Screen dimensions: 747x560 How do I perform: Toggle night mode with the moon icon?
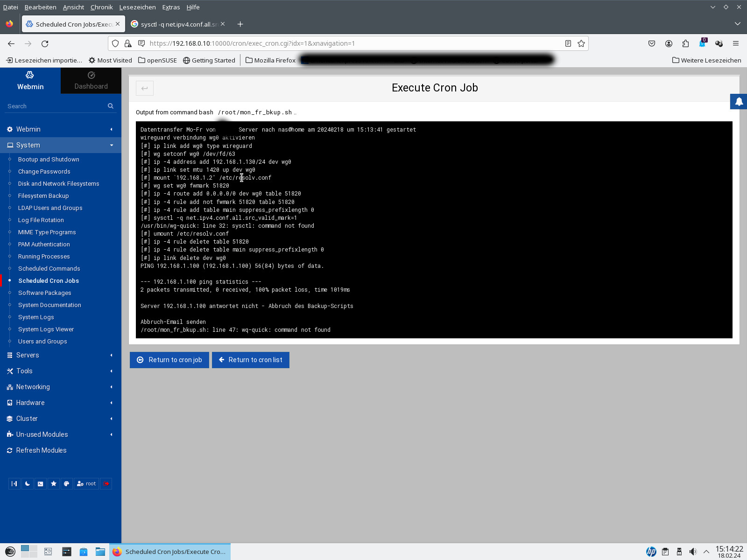tap(28, 483)
